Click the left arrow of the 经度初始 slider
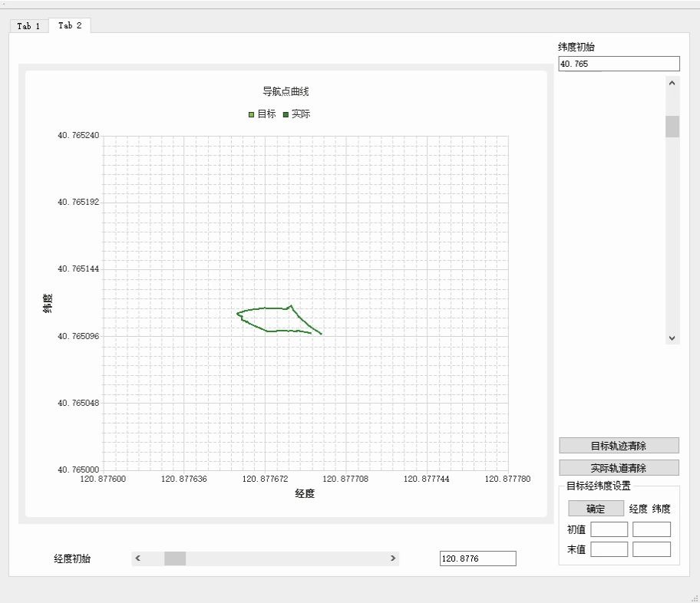Viewport: 700px width, 603px height. coord(137,559)
